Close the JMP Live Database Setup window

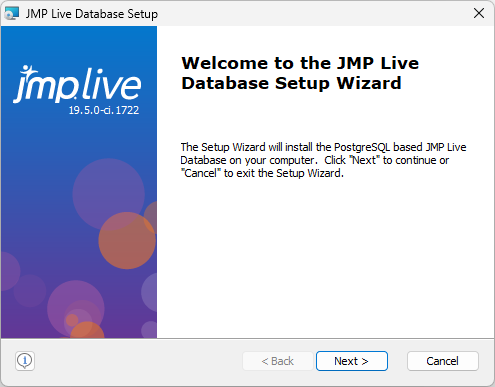(x=479, y=13)
